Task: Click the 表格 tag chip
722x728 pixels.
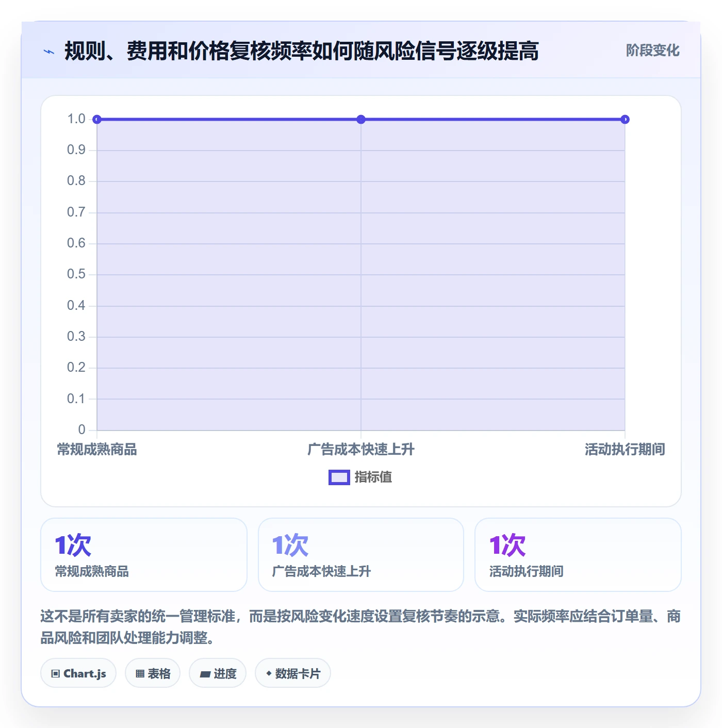Action: pyautogui.click(x=153, y=673)
